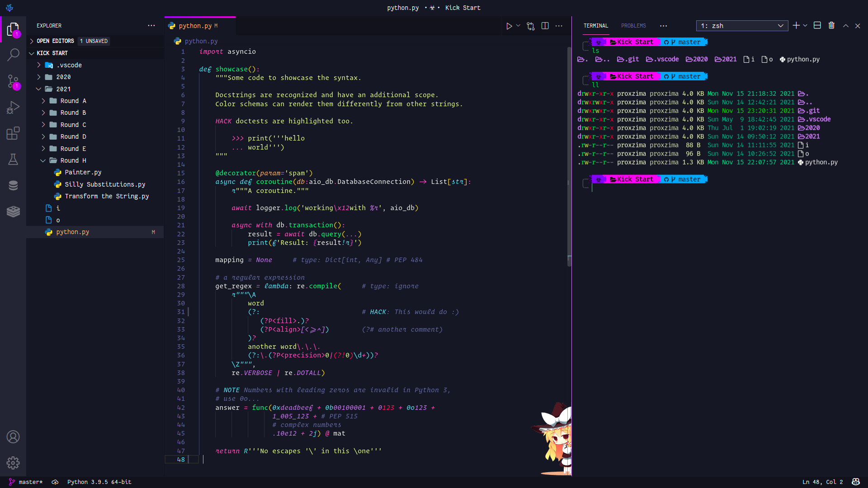Split the editor right
Screen dimensions: 868x488
tap(545, 26)
